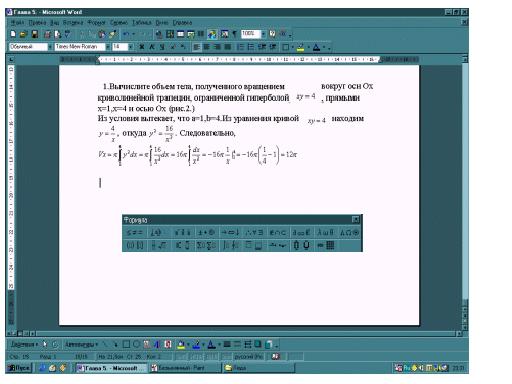Open the Автофигуры dropdown menu
The height and width of the screenshot is (384, 512).
[81, 344]
